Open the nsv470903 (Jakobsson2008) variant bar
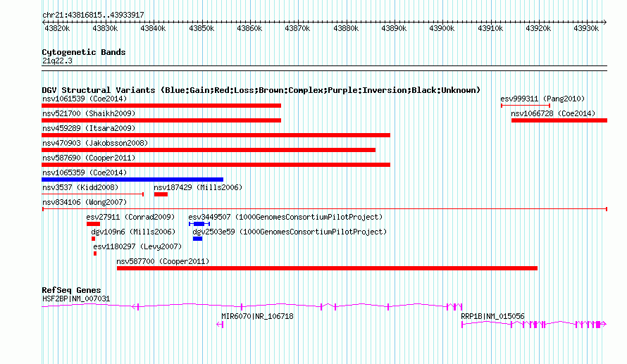The height and width of the screenshot is (364, 627). click(x=209, y=150)
